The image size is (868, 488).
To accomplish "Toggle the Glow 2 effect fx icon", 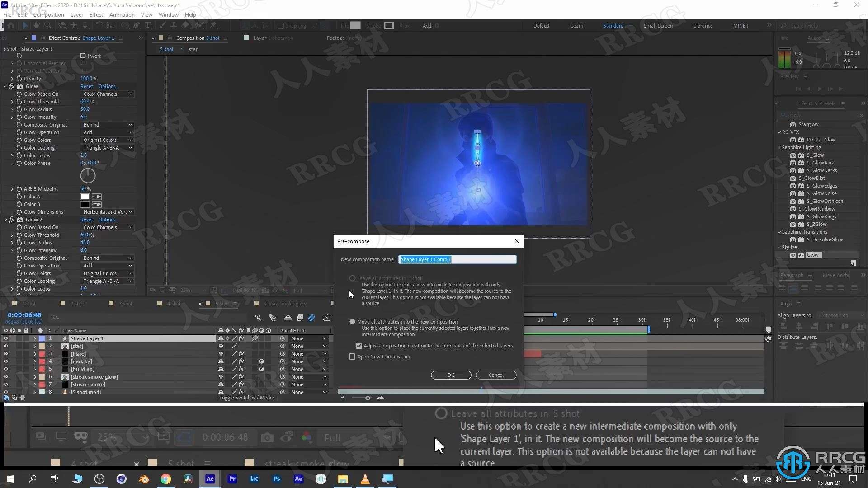I will [12, 220].
